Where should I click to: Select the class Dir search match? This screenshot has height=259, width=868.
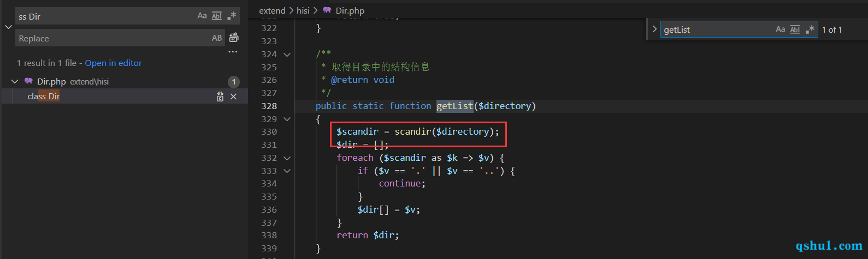point(44,97)
